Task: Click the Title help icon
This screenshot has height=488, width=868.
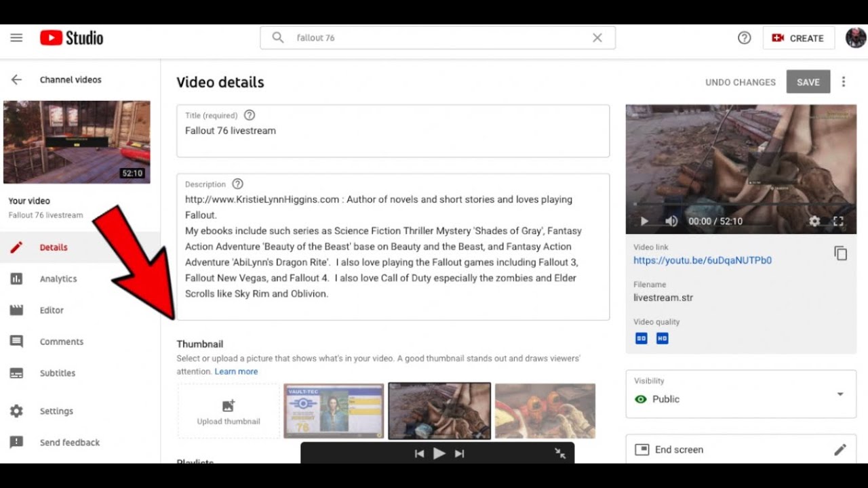Action: coord(250,115)
